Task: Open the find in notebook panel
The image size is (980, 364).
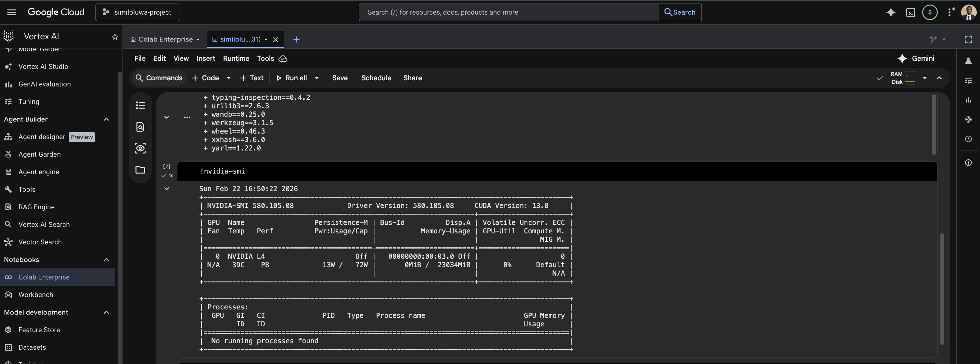Action: click(140, 127)
